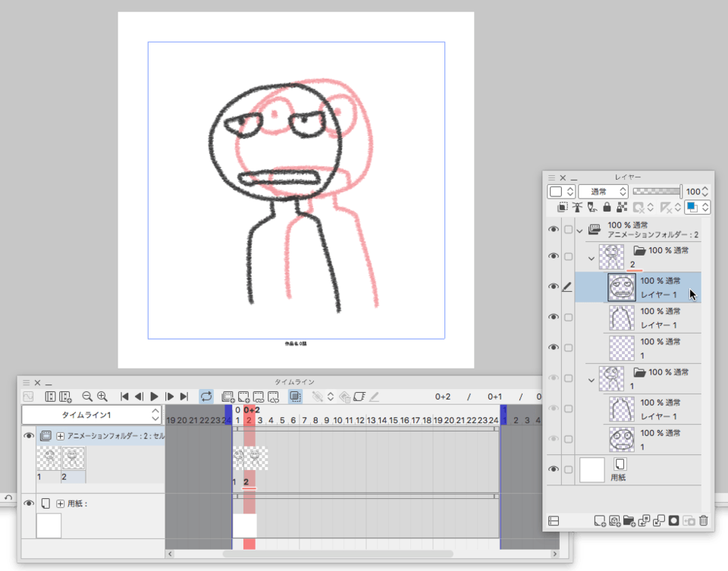728x571 pixels.
Task: Transfer to lower layer icon
Action: point(644,521)
